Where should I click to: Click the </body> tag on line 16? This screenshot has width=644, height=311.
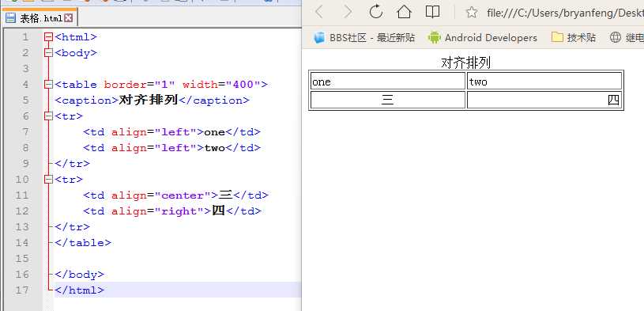point(79,275)
